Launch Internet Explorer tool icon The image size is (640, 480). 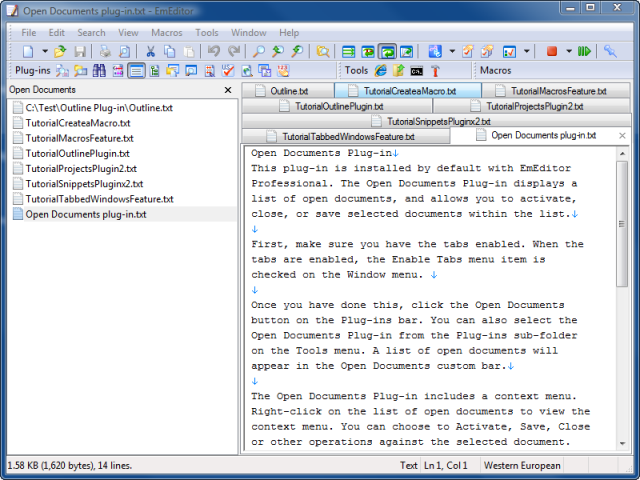click(x=380, y=71)
